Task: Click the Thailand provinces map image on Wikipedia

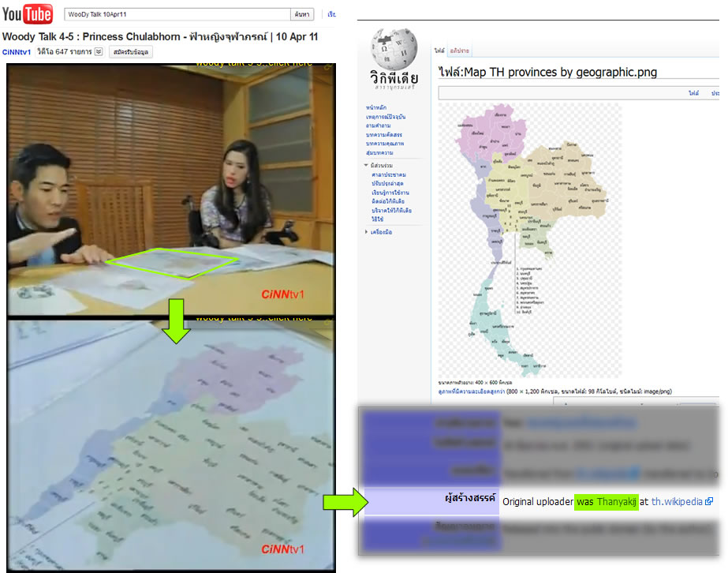Action: (529, 240)
